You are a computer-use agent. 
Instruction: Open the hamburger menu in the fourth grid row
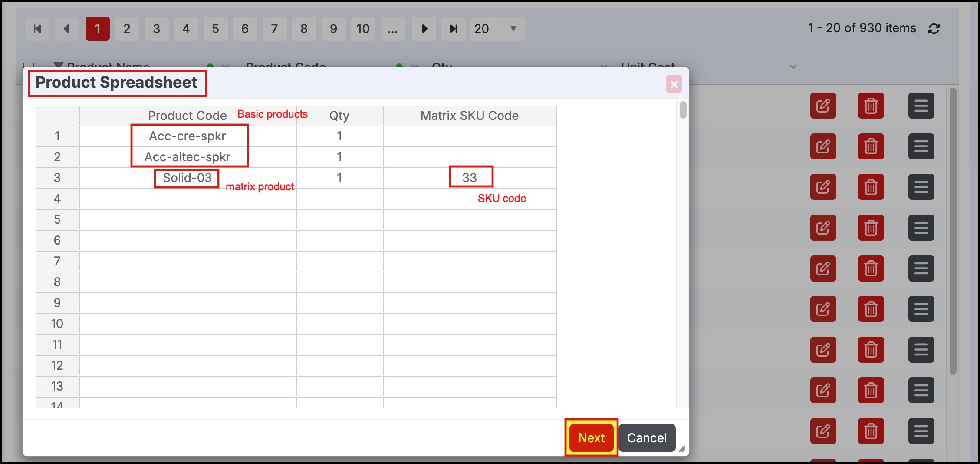[x=921, y=228]
